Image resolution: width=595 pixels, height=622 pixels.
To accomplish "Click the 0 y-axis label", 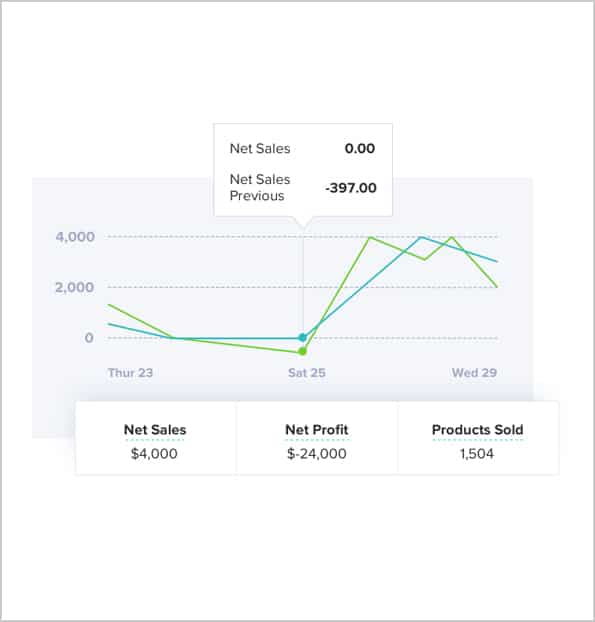I will pos(89,338).
